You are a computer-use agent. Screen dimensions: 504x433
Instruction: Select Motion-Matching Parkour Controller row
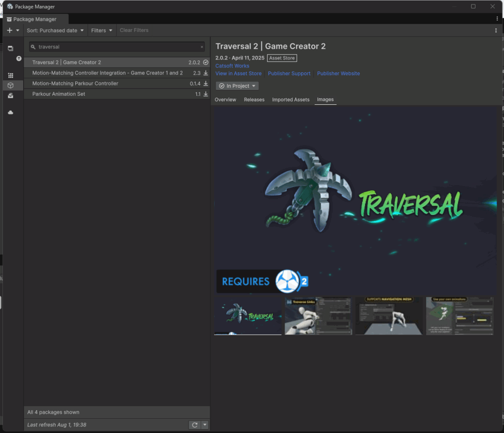117,84
